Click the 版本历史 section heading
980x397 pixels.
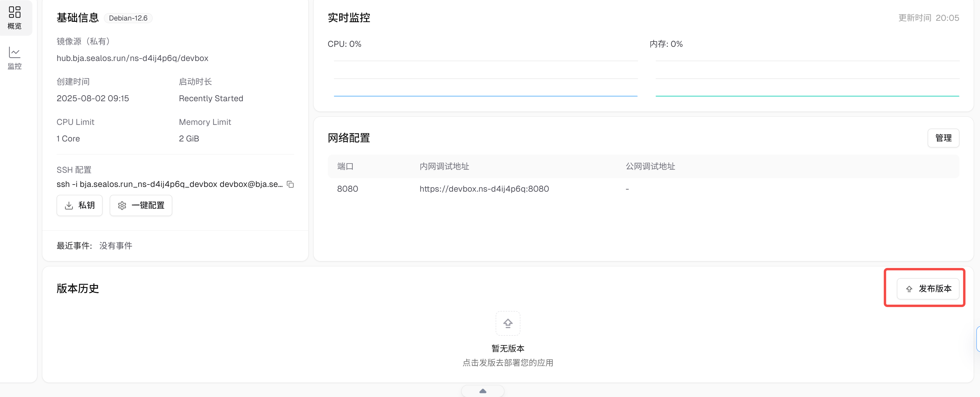[78, 288]
